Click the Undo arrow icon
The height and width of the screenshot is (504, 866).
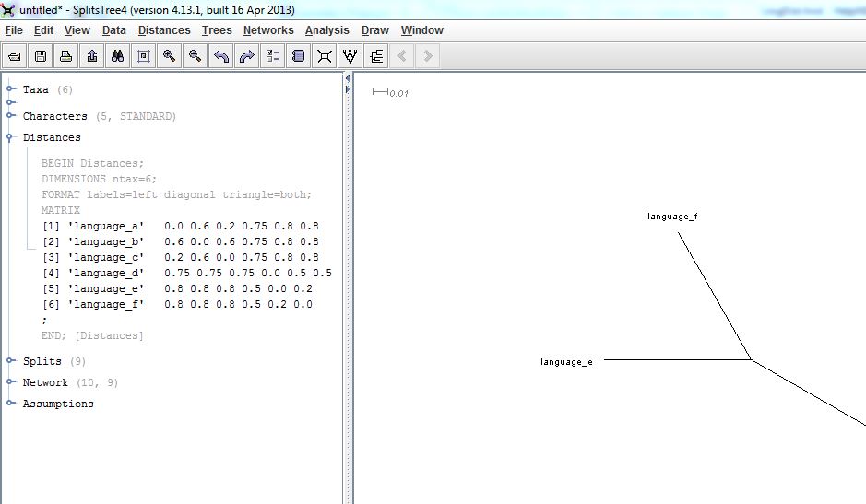coord(221,56)
